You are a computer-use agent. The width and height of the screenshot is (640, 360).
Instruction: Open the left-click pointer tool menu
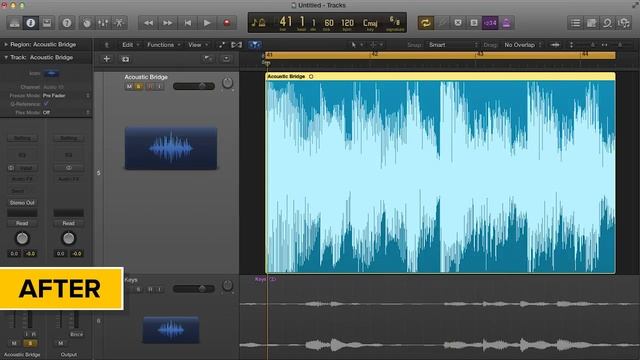pyautogui.click(x=356, y=45)
